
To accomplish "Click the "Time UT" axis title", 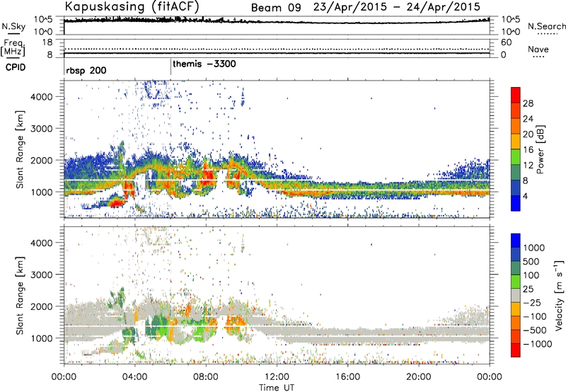I will click(277, 388).
